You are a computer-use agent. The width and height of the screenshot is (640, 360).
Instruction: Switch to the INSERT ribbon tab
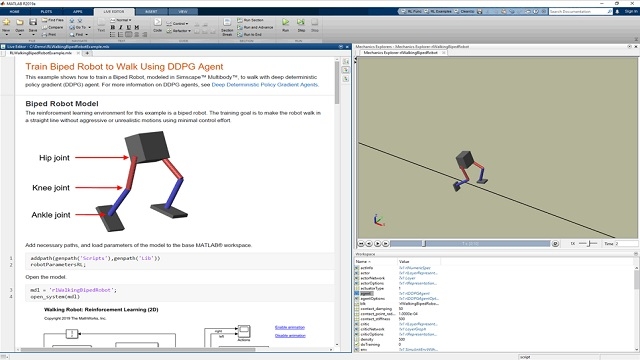(x=151, y=11)
